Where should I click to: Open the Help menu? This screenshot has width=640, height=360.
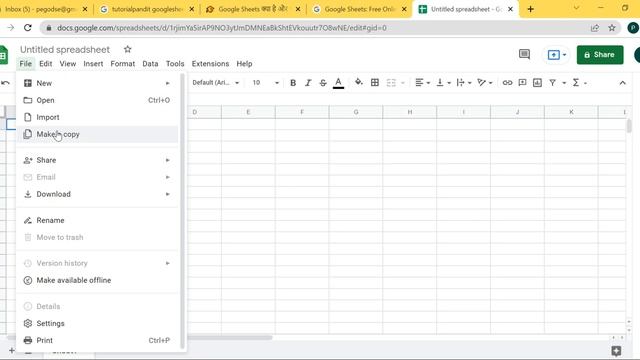(244, 64)
